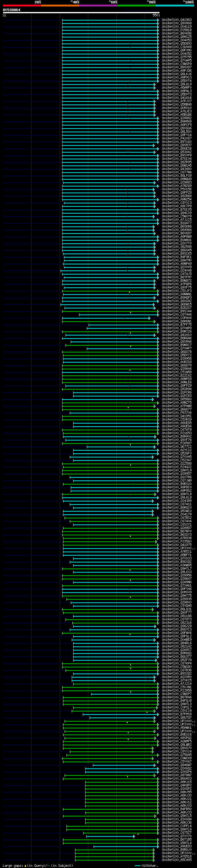
Task: Select the UniRef100_A9PCF5 label
Action: pyautogui.click(x=177, y=125)
